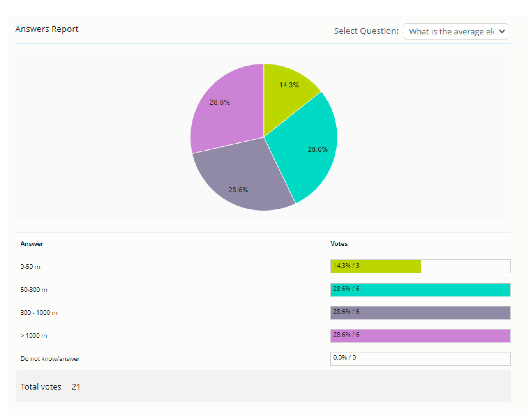Click the Answers Report heading
This screenshot has height=419, width=532.
(x=47, y=29)
